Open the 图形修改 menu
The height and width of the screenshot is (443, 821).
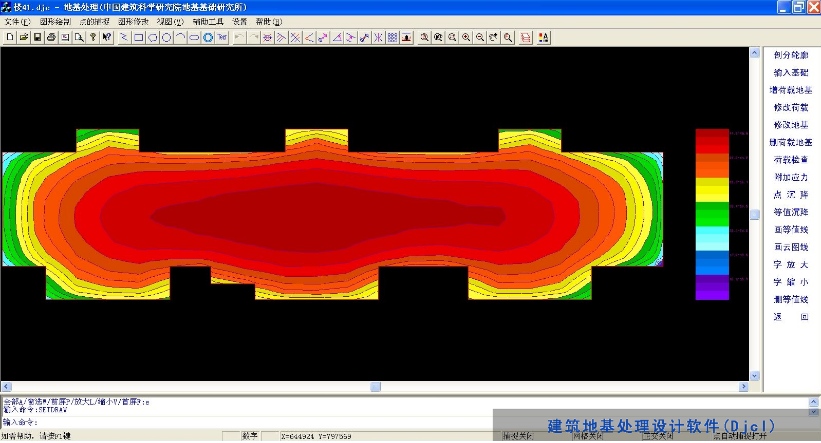(133, 21)
